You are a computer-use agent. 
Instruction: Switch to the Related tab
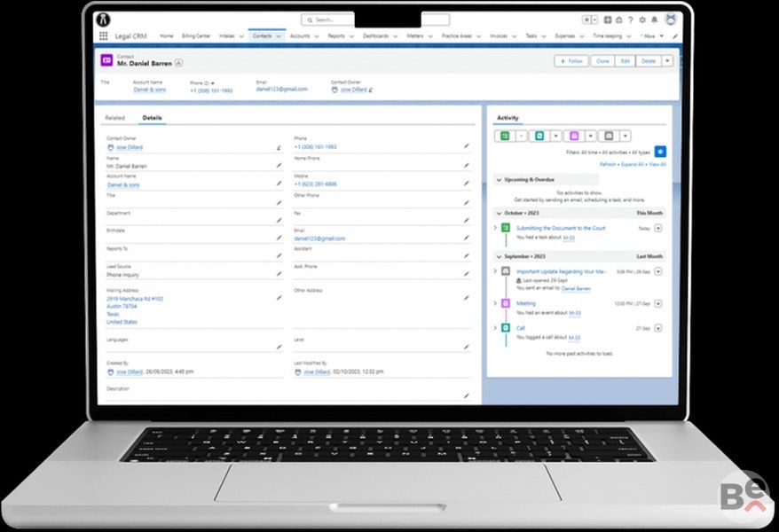(x=114, y=118)
